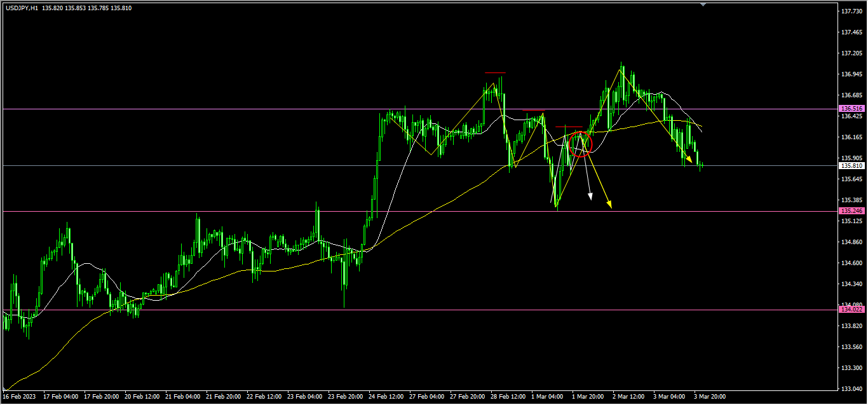Image resolution: width=868 pixels, height=405 pixels.
Task: Click the 135.385 value on price scale
Action: pos(851,200)
